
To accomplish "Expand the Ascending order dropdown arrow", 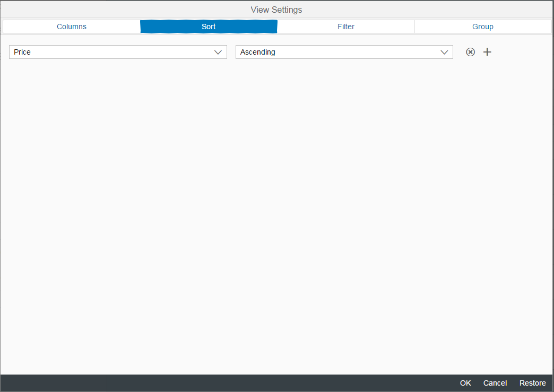I will (x=444, y=52).
